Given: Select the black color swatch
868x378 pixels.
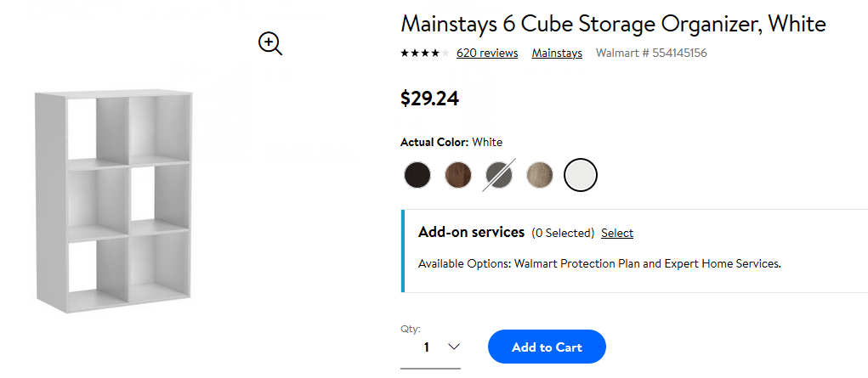Looking at the screenshot, I should pyautogui.click(x=417, y=175).
